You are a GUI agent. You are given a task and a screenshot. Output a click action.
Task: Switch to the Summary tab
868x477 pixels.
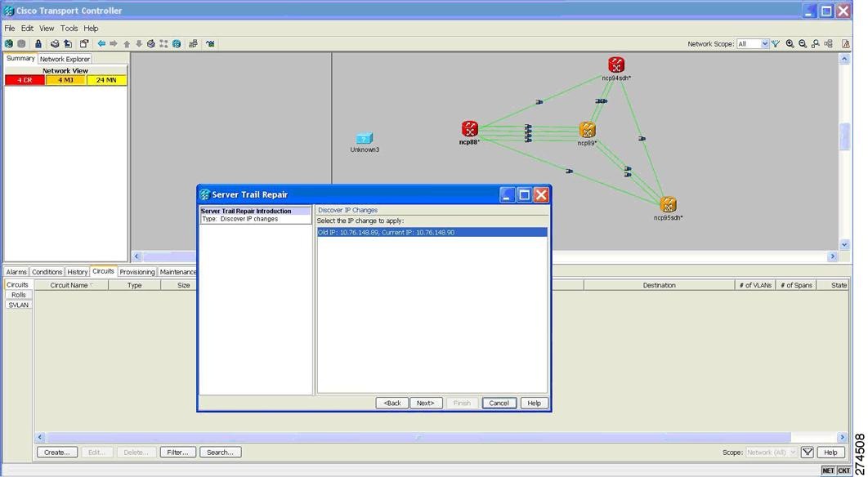pyautogui.click(x=20, y=58)
